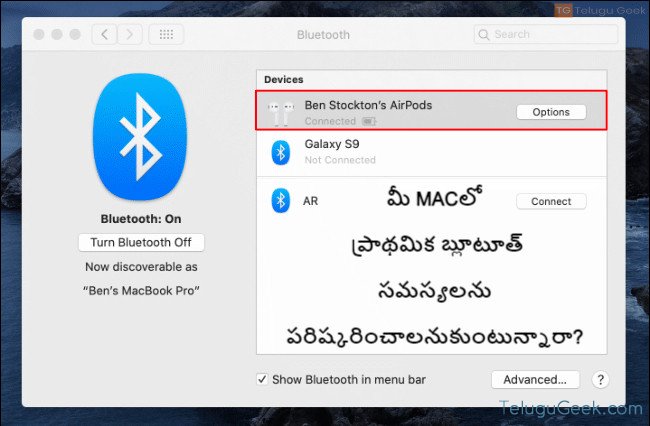Click the AirPods device icon
Viewport: 650px width, 426px height.
coord(281,113)
